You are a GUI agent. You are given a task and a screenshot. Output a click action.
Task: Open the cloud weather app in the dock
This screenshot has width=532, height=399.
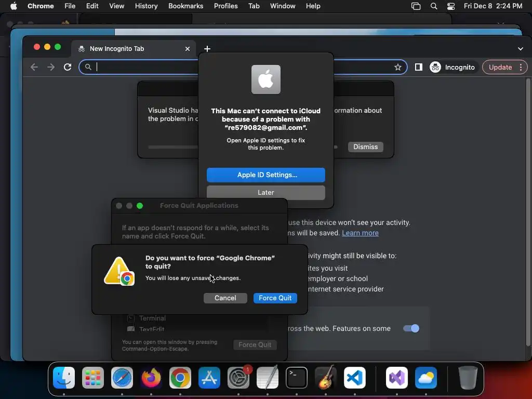[426, 378]
